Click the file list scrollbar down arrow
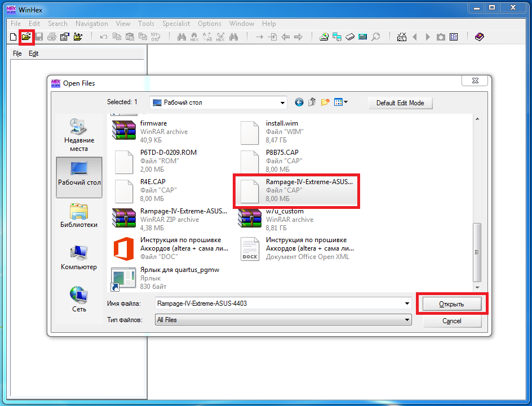Screen dimensions: 532x406 (x=477, y=287)
